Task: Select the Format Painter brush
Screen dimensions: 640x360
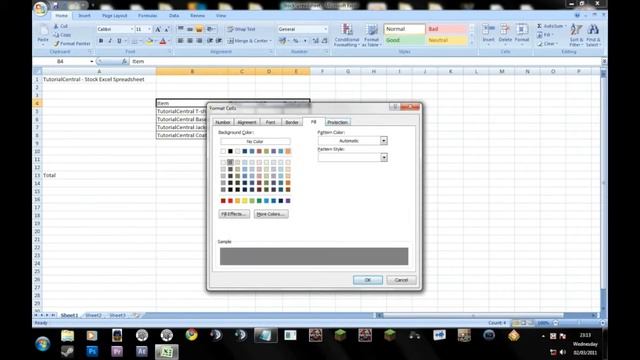Action: (x=56, y=43)
